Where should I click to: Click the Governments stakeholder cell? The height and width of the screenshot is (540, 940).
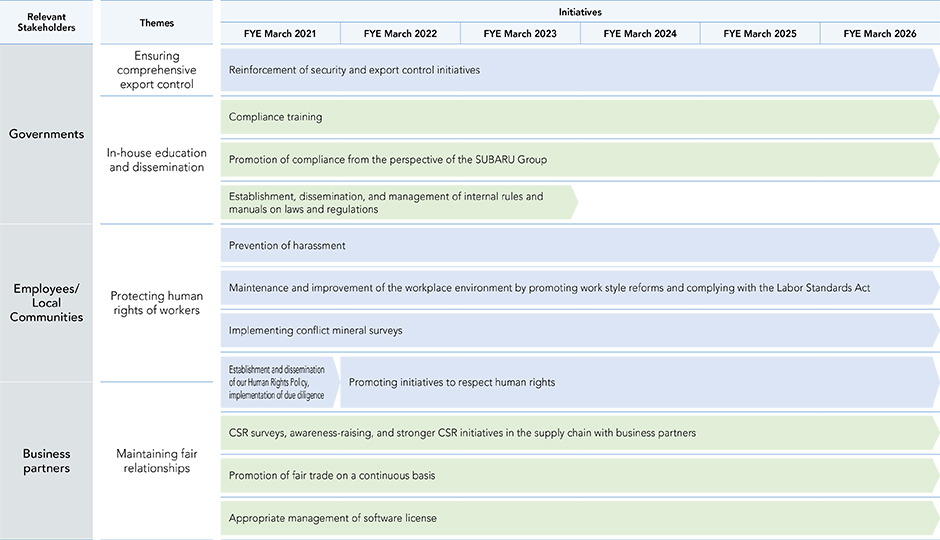tap(46, 134)
